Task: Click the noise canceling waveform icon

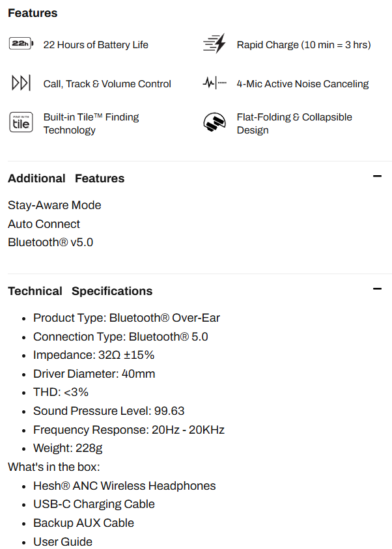Action: (215, 83)
